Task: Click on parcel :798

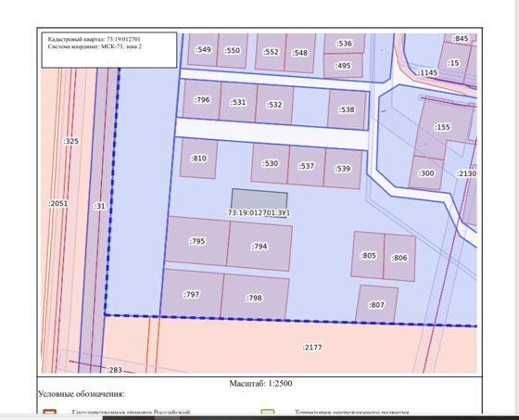Action: (x=254, y=298)
